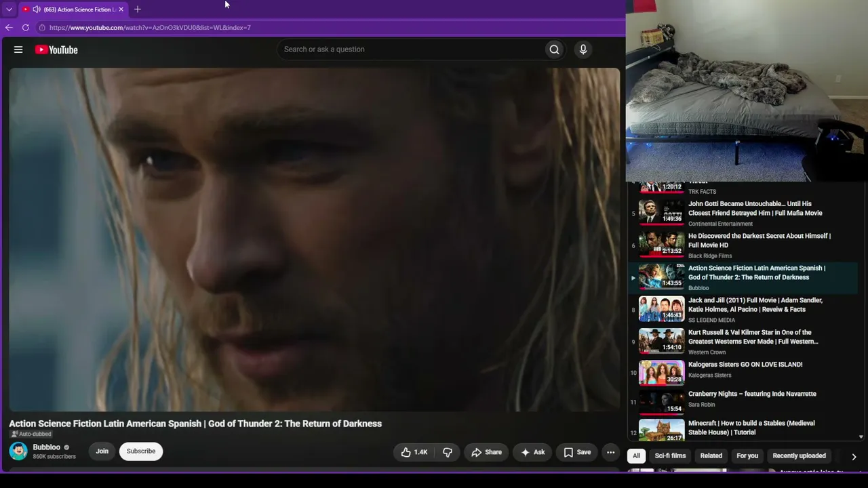The image size is (868, 488).
Task: Open Jack and Jill Full Movie title
Action: point(755,305)
